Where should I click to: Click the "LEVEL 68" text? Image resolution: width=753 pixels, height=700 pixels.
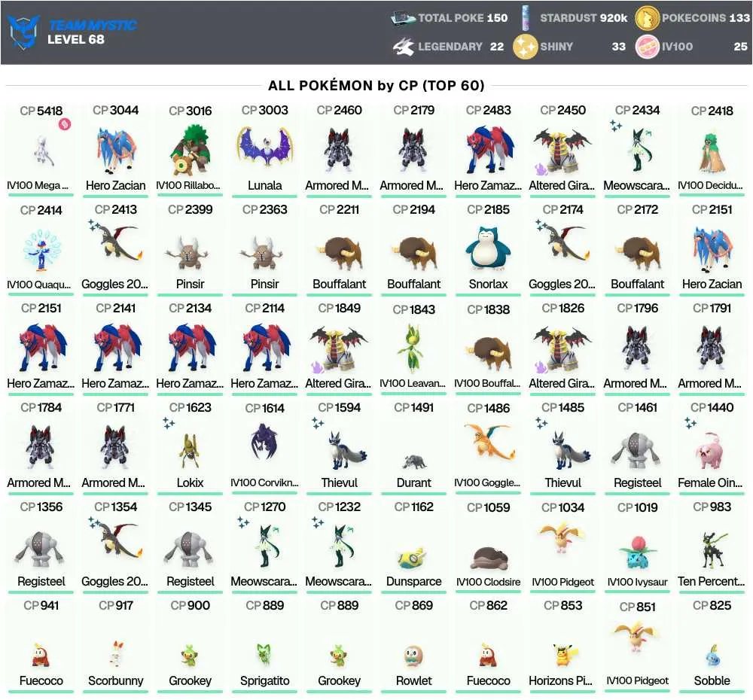pos(76,39)
